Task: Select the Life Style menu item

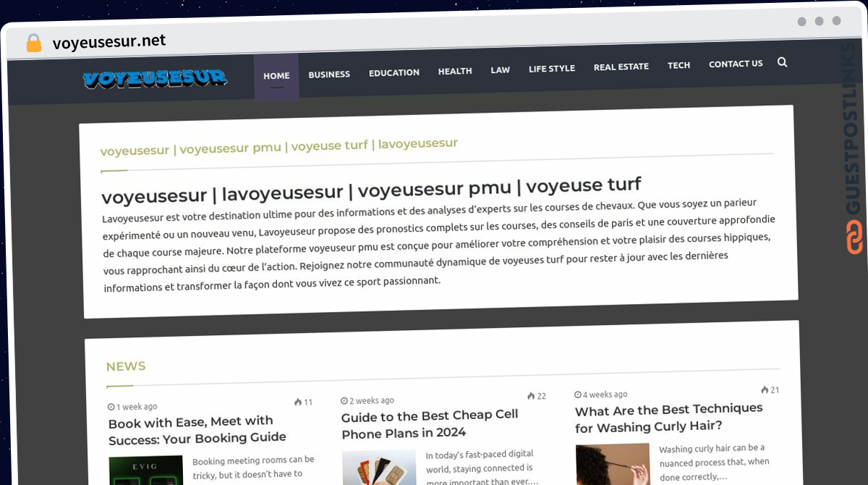Action: (552, 69)
